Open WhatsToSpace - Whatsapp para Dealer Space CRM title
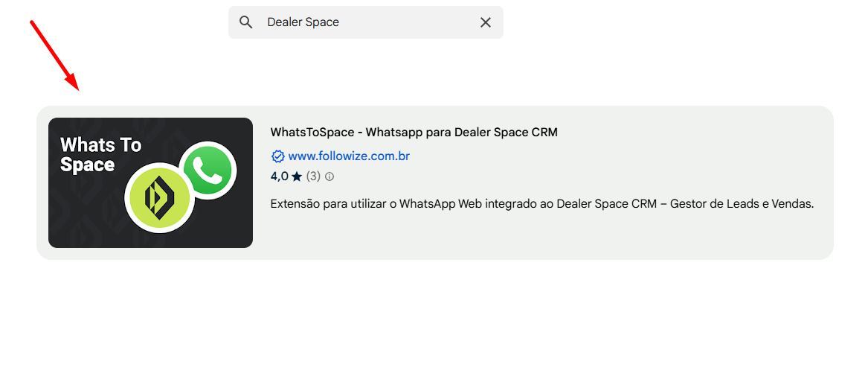868x382 pixels. (x=414, y=133)
